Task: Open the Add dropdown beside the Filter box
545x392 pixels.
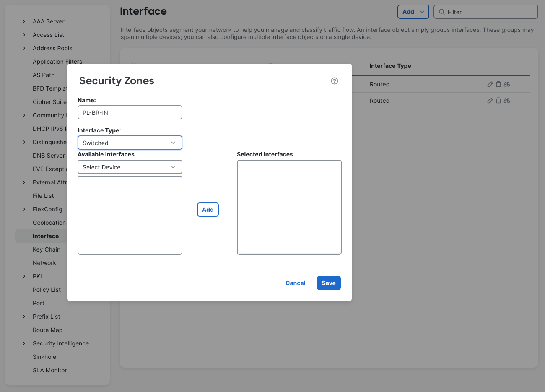Action: pyautogui.click(x=413, y=12)
